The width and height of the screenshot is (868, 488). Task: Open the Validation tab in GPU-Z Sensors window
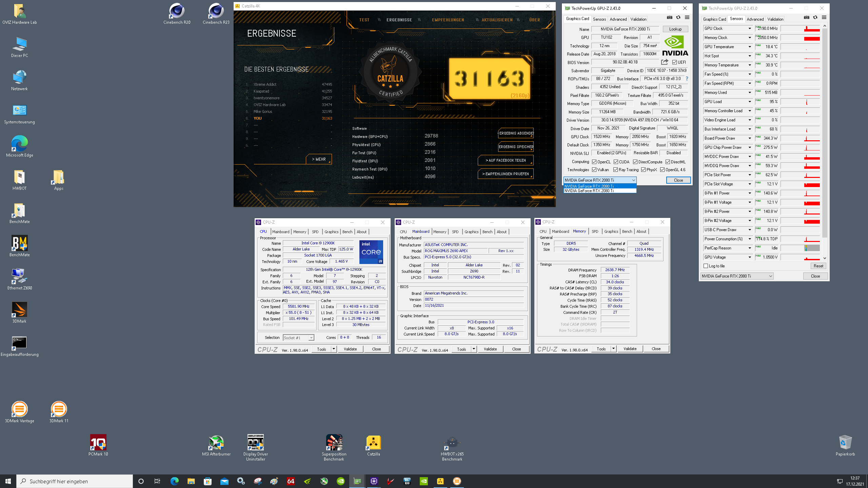point(775,19)
